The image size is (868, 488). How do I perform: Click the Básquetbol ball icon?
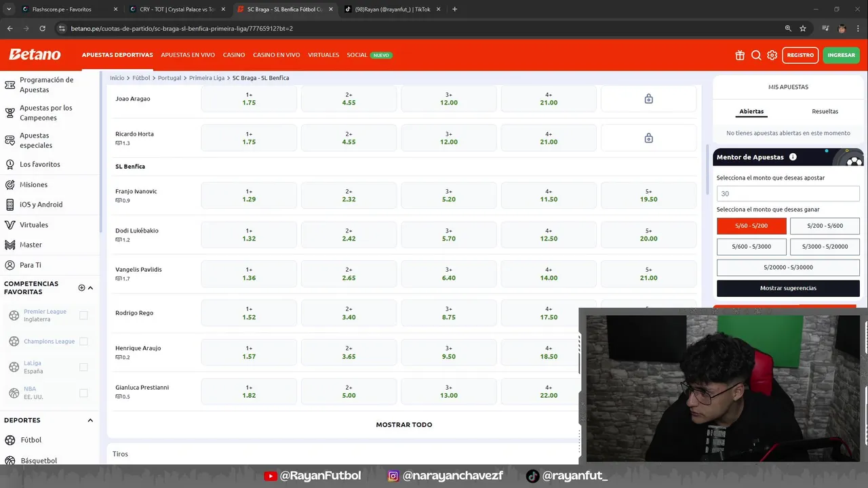10,460
